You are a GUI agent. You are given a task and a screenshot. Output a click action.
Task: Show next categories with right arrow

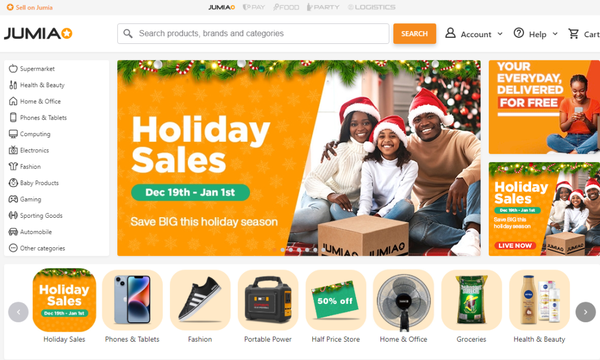click(x=585, y=312)
